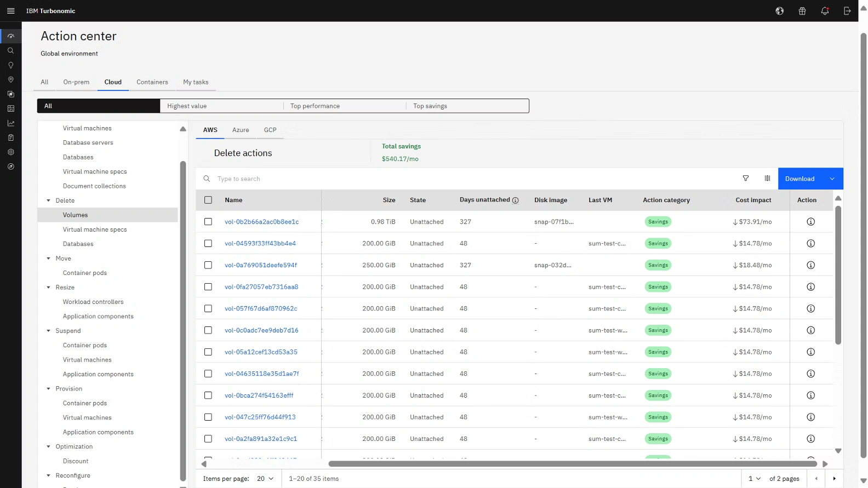Click the globe icon in header
Screen dimensions: 868x488
(780, 11)
